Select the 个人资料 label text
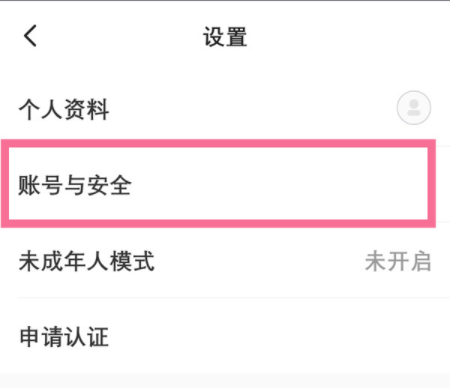Screen dimensions: 458x391 pyautogui.click(x=64, y=109)
